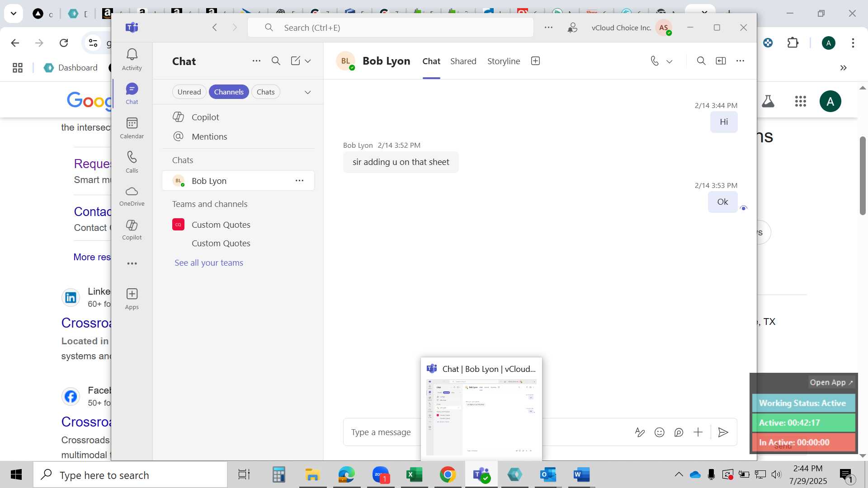Switch to the Storyline tab

pyautogui.click(x=504, y=61)
